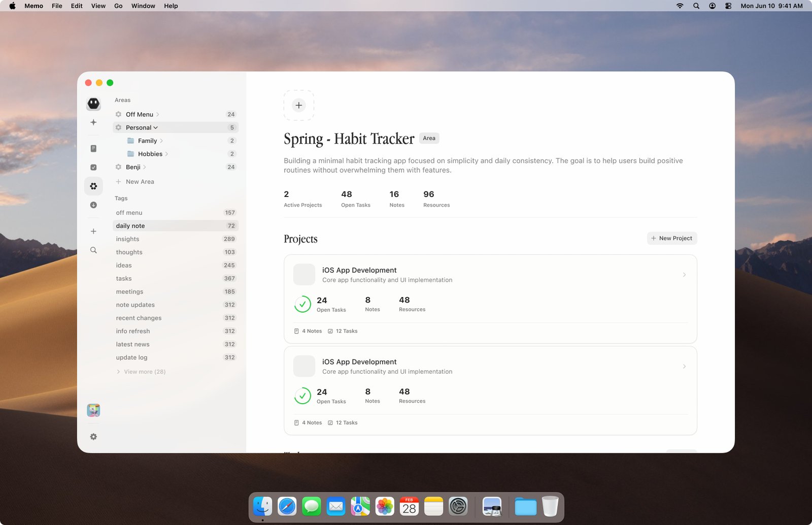This screenshot has height=525, width=812.
Task: Click 4 Notes in the first project card
Action: pyautogui.click(x=308, y=331)
